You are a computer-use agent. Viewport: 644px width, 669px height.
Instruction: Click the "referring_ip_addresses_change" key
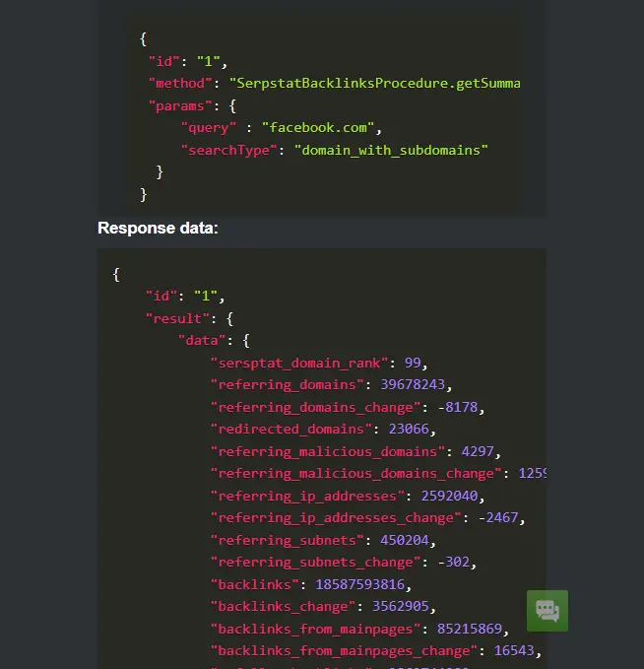click(336, 518)
